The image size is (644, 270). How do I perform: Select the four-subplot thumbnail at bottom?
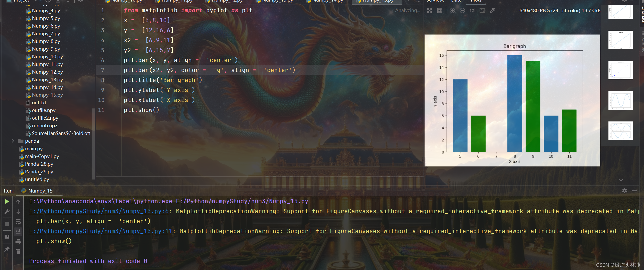621,131
